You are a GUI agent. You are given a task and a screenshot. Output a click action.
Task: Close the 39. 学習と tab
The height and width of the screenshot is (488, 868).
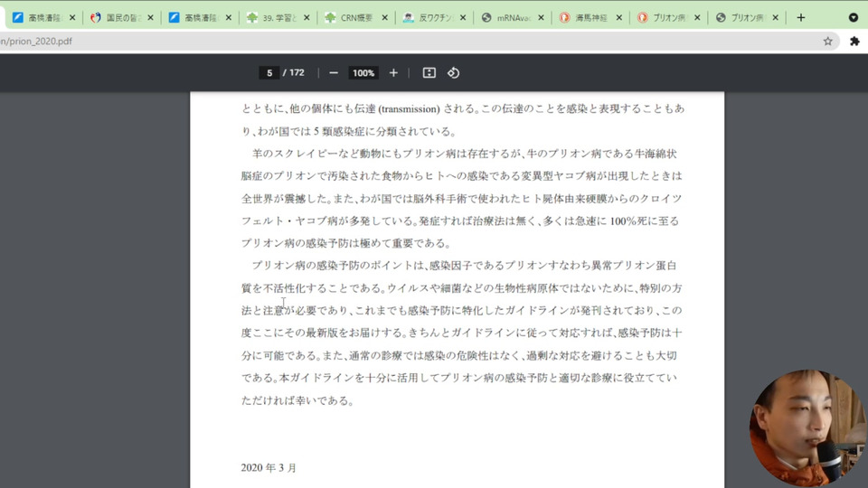point(307,18)
